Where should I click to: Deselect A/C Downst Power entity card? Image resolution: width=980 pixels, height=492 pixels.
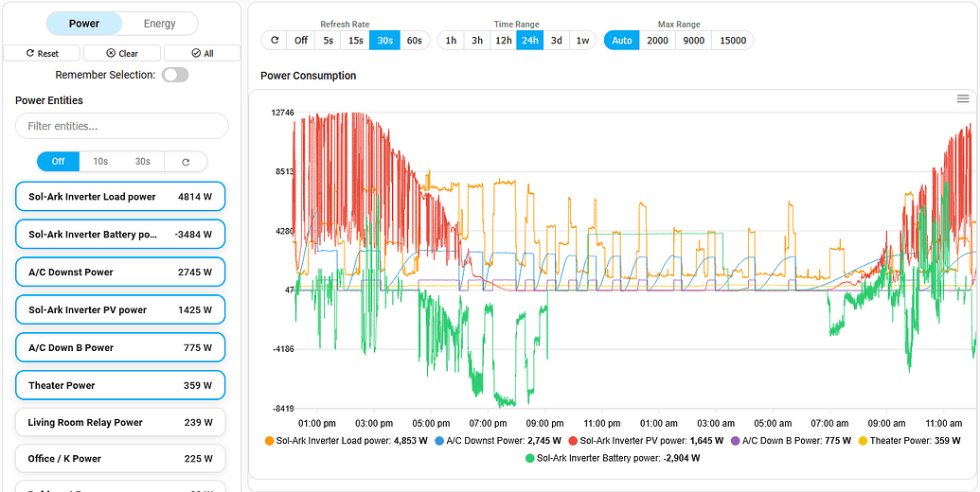pyautogui.click(x=120, y=272)
